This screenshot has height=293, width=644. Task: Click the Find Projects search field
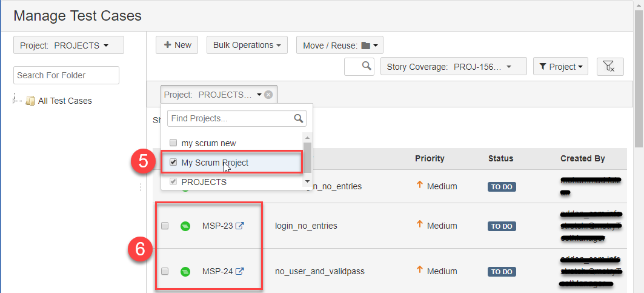[x=237, y=118]
